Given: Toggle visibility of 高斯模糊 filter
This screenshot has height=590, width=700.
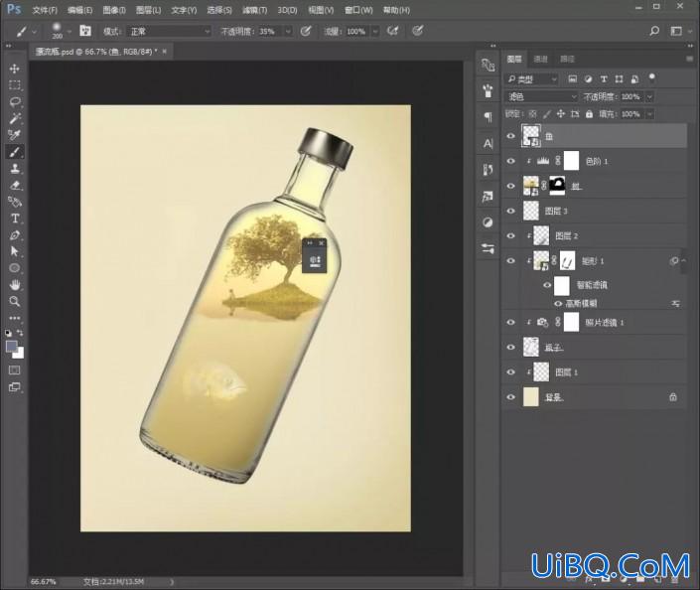Looking at the screenshot, I should click(x=558, y=304).
